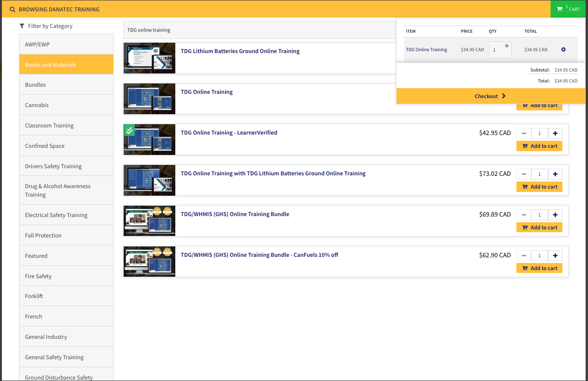Select the AWP/EWP category
The height and width of the screenshot is (381, 588).
tap(66, 44)
